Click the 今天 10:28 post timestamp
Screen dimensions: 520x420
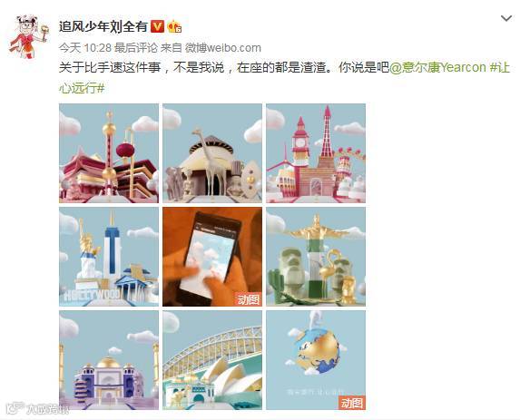tap(85, 48)
